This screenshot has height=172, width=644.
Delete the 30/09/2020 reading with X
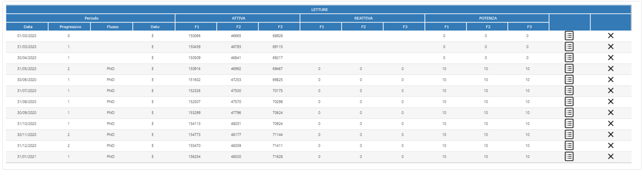point(610,112)
